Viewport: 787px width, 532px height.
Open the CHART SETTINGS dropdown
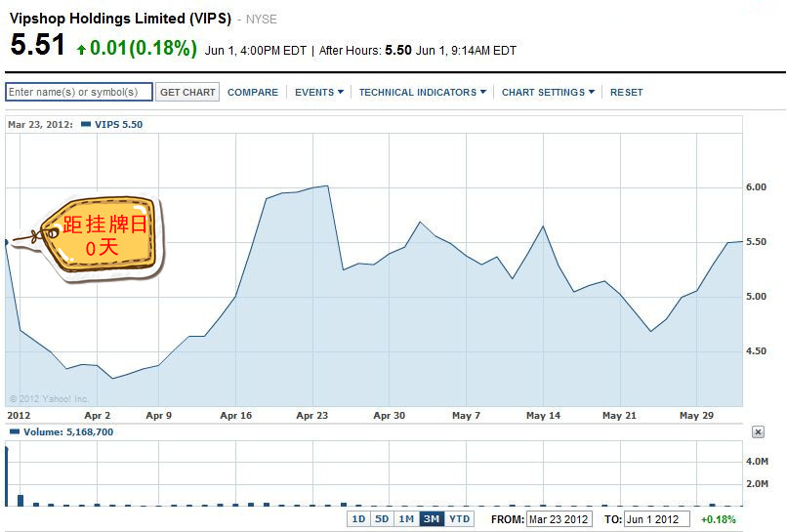pos(548,93)
